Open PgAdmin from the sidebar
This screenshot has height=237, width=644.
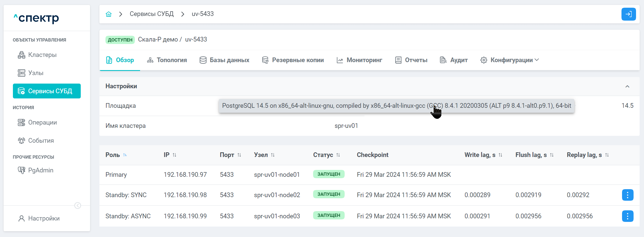[41, 170]
